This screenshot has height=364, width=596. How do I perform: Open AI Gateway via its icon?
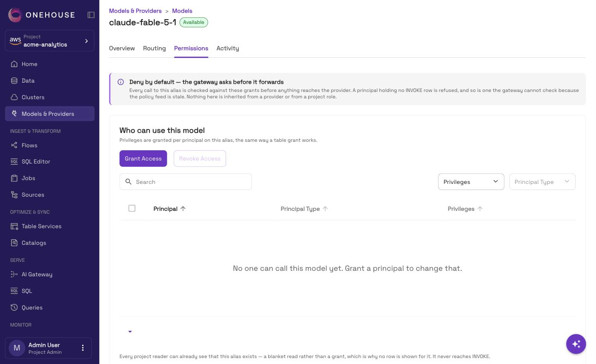click(14, 274)
